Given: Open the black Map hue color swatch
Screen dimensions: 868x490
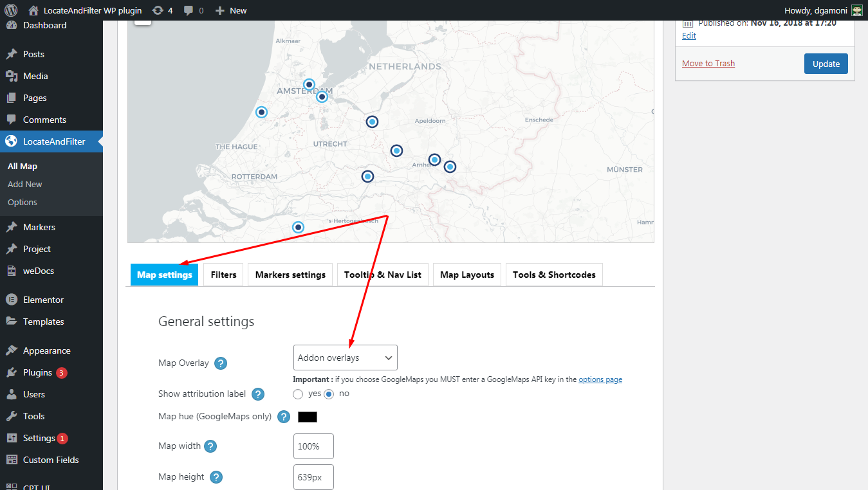Looking at the screenshot, I should click(x=308, y=417).
